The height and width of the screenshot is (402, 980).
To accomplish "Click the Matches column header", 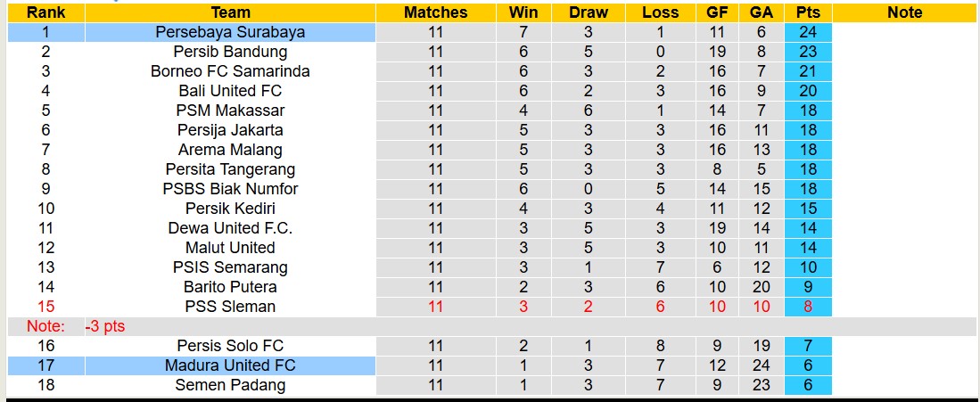I will (435, 12).
